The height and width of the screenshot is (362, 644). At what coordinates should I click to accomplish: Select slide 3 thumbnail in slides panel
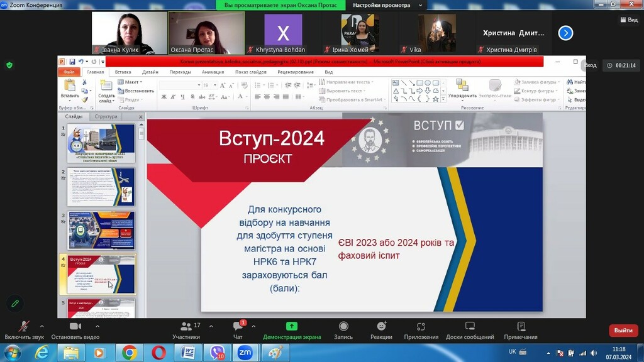101,231
